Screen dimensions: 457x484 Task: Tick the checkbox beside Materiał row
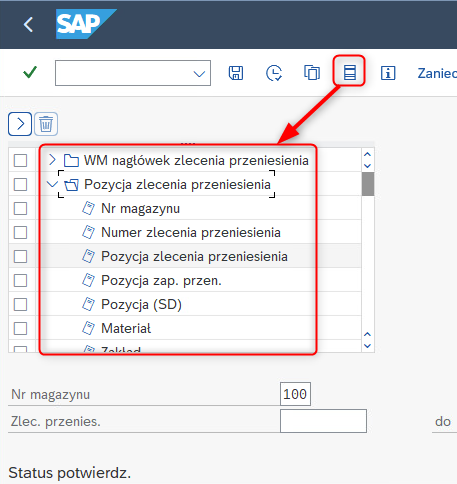pos(20,328)
